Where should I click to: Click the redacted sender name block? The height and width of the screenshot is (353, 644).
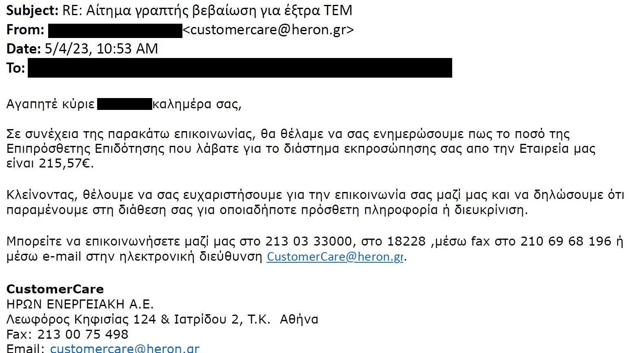[x=115, y=31]
